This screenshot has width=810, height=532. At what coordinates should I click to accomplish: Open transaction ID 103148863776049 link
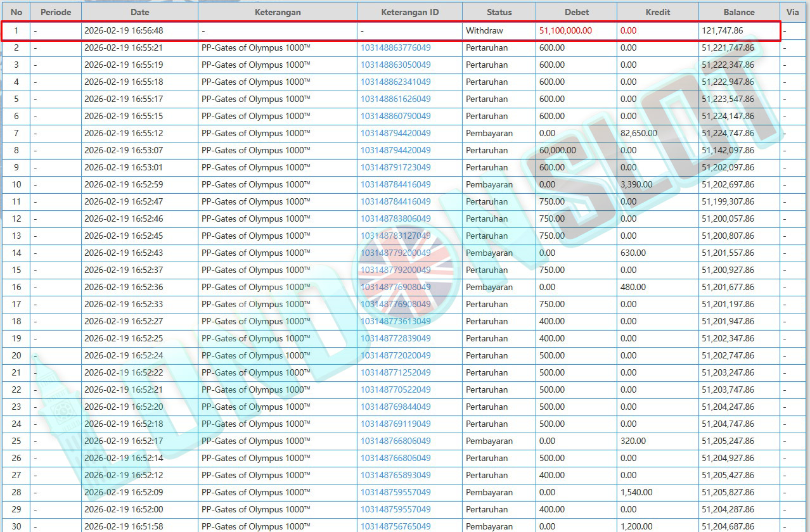(395, 47)
